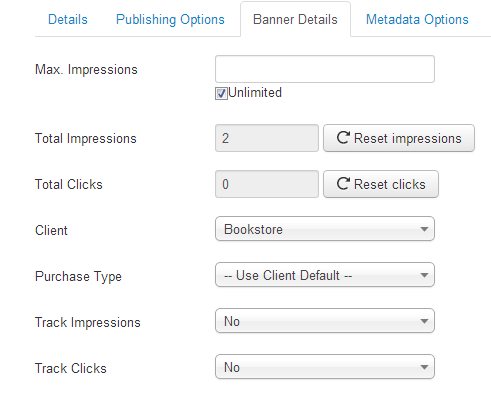Click the Total Impressions field showing 2
The width and height of the screenshot is (491, 396).
point(267,138)
